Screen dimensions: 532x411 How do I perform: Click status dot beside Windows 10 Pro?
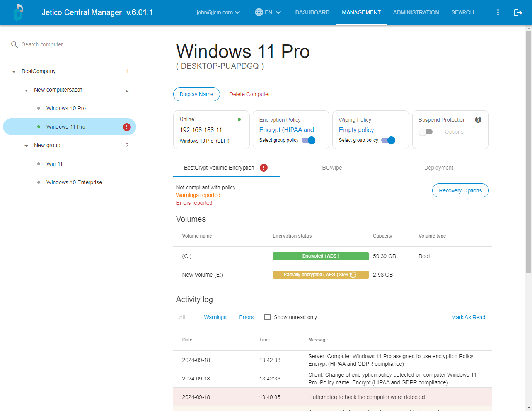(39, 108)
